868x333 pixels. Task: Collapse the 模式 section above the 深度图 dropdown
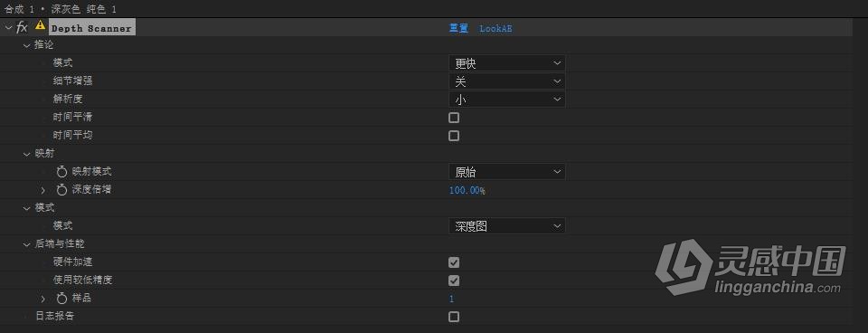tap(26, 208)
